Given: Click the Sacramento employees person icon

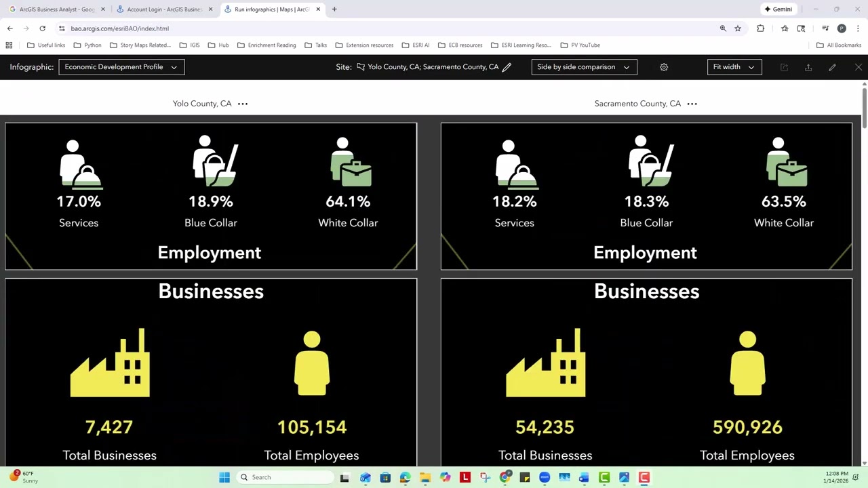Looking at the screenshot, I should pyautogui.click(x=748, y=363).
